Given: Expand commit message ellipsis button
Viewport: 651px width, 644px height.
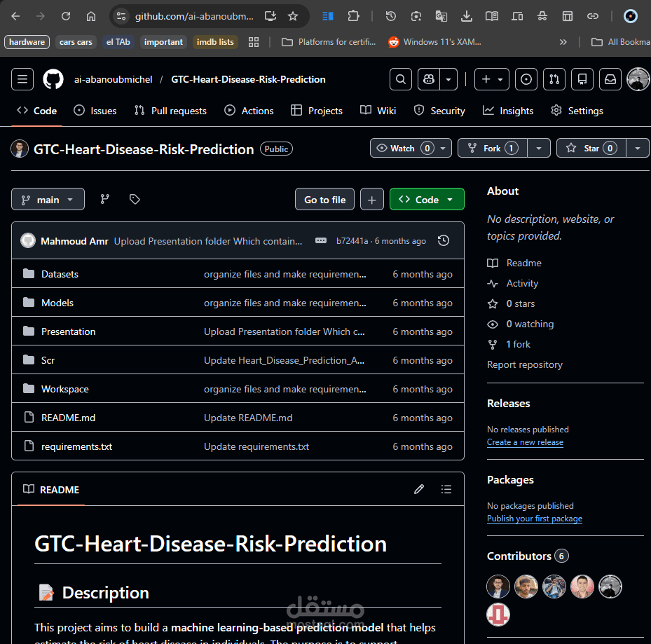Looking at the screenshot, I should [x=320, y=240].
